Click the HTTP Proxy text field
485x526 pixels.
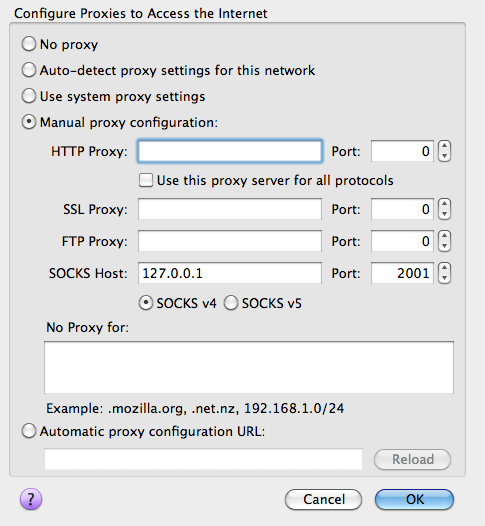click(x=230, y=151)
